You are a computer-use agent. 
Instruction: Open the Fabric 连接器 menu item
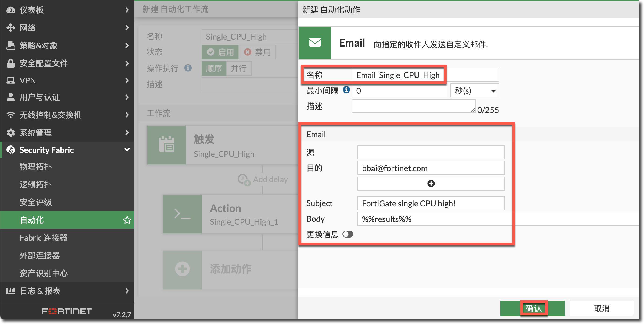(44, 238)
